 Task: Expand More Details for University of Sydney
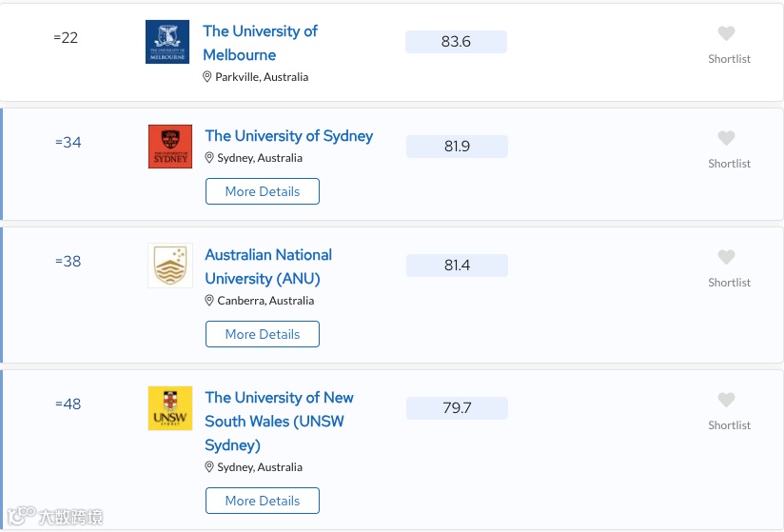tap(262, 191)
